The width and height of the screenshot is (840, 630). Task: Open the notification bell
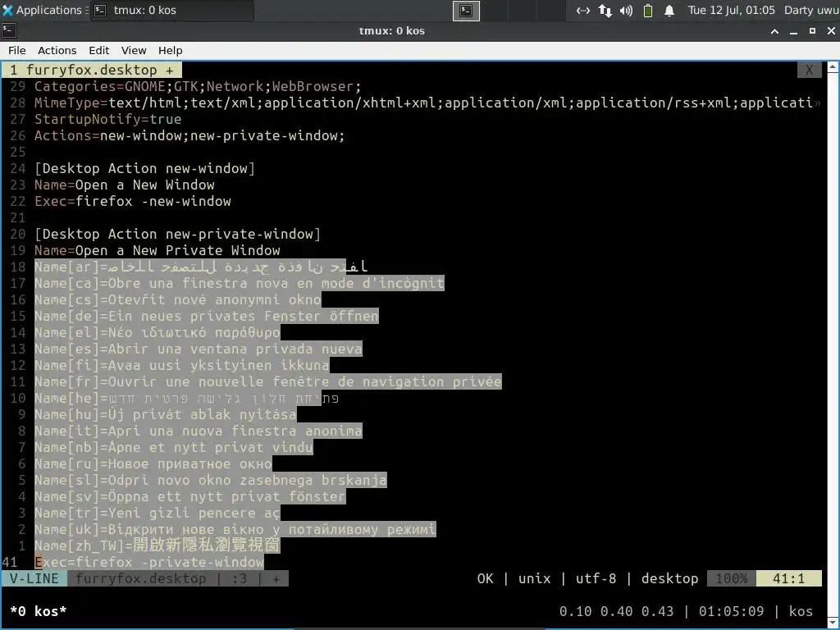[669, 10]
